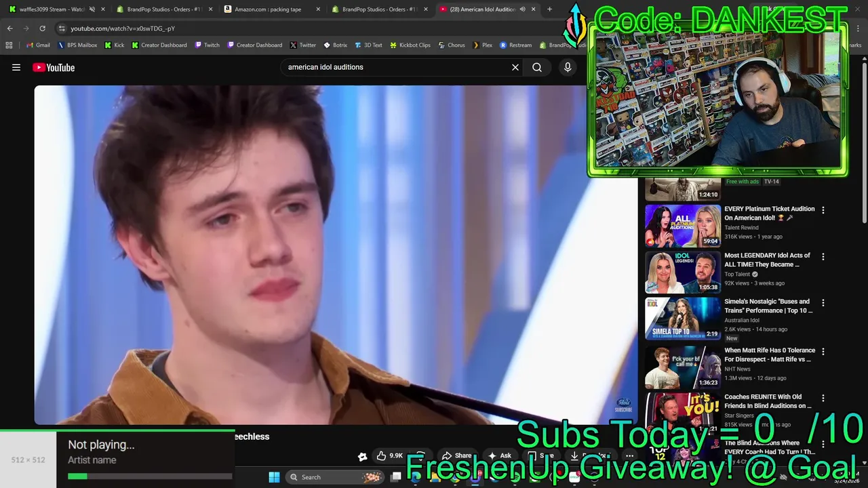Image resolution: width=868 pixels, height=488 pixels.
Task: Click the video player area
Action: [x=336, y=255]
